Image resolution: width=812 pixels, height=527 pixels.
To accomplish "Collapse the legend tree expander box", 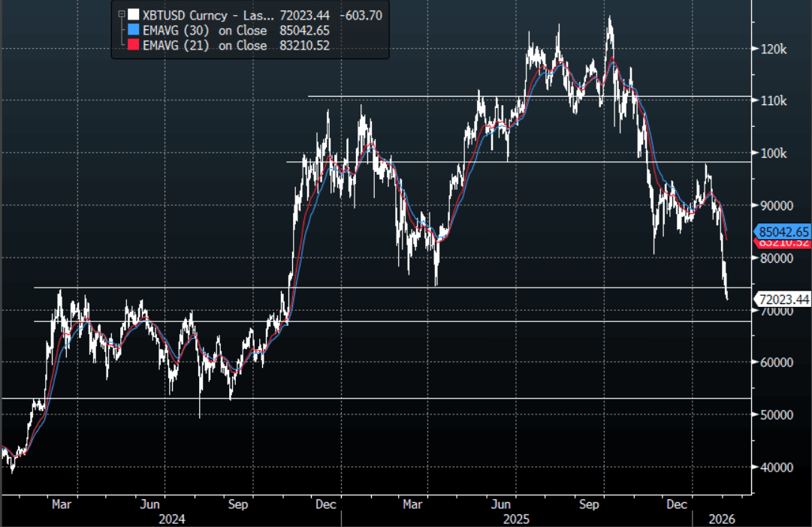I will pos(121,14).
